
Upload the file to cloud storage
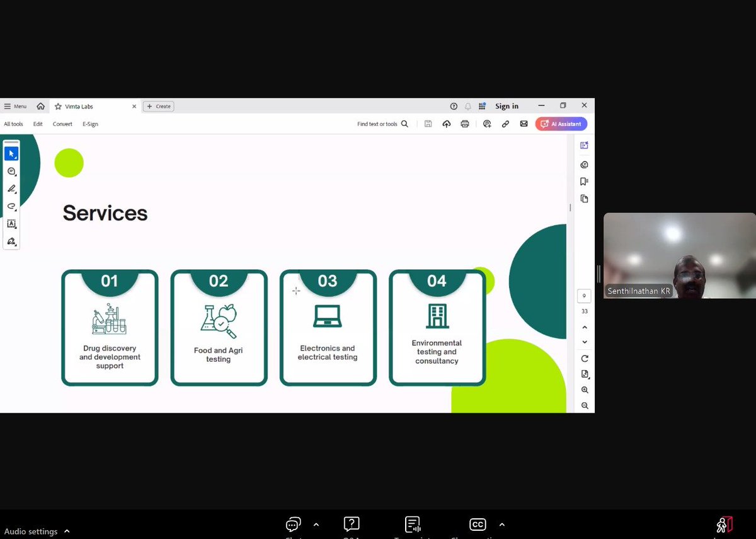pyautogui.click(x=447, y=124)
